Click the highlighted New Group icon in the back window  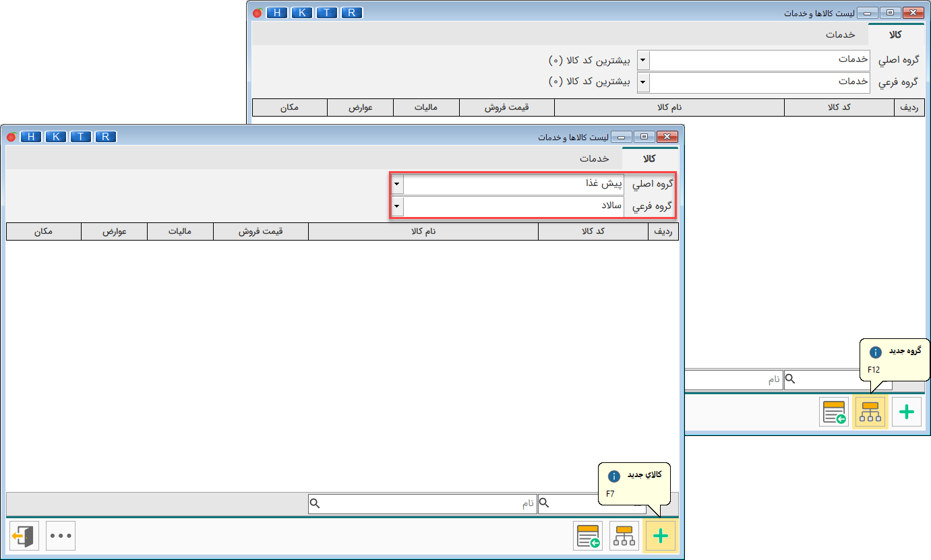coord(870,412)
